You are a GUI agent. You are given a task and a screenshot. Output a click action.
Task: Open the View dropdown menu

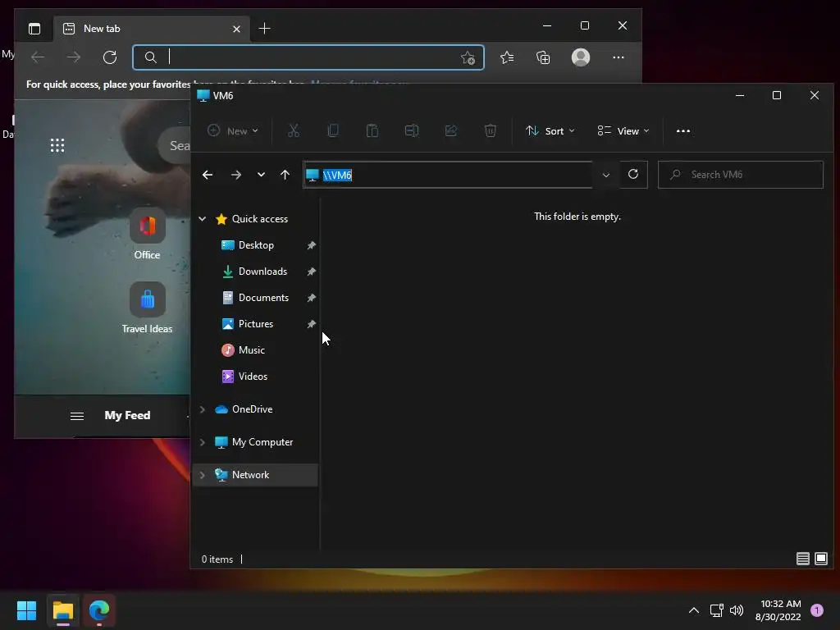click(x=623, y=130)
